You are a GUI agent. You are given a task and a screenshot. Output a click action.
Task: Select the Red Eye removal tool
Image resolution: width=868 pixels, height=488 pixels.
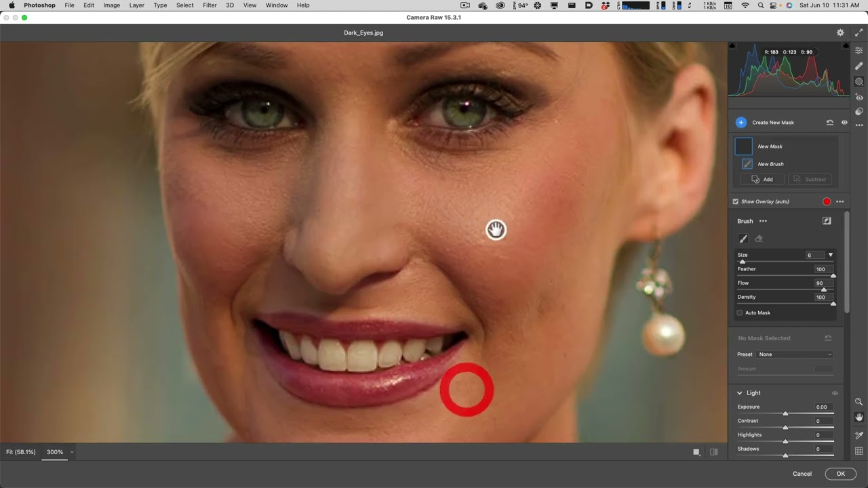click(x=859, y=97)
